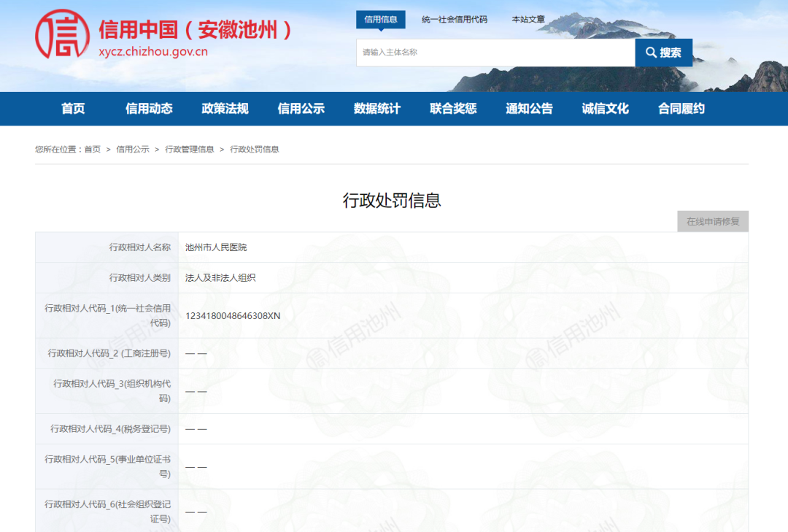788x532 pixels.
Task: Open the 信用动态 navigation item
Action: [149, 109]
